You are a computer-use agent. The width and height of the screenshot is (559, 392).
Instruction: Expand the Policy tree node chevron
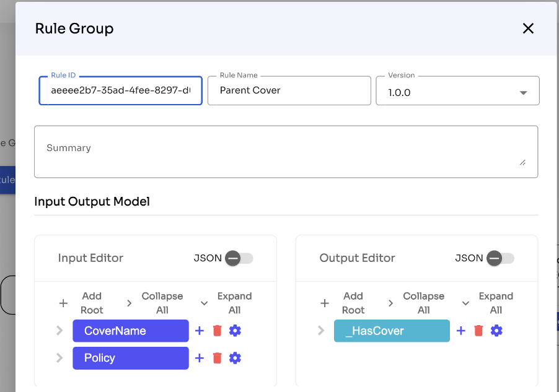click(x=59, y=358)
